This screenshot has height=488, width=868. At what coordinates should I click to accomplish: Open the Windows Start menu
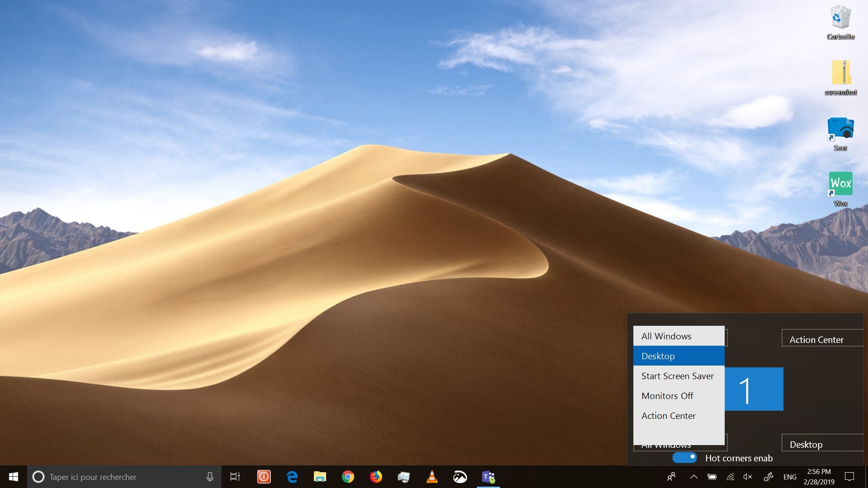pos(14,477)
